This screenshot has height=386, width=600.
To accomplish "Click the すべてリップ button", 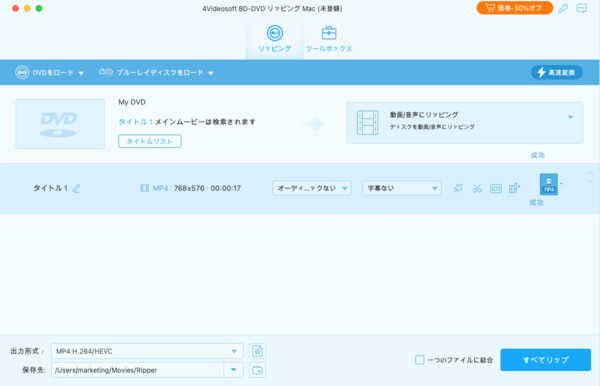I will click(545, 360).
